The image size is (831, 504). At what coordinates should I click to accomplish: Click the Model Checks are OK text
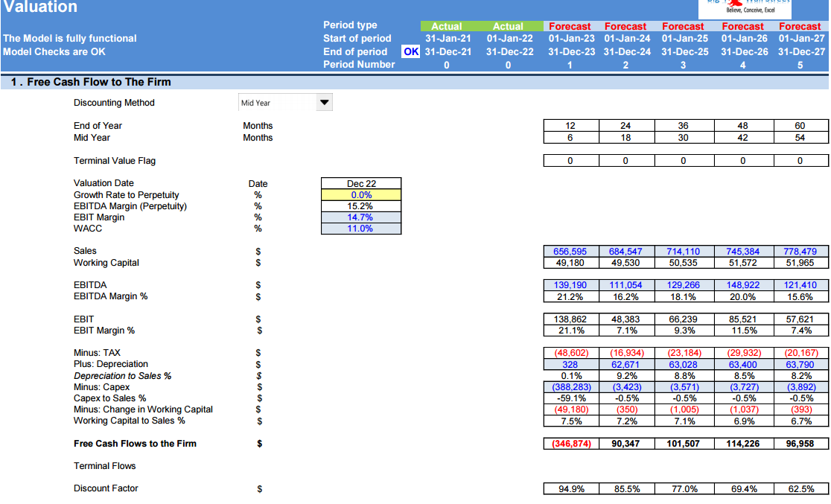tap(54, 51)
